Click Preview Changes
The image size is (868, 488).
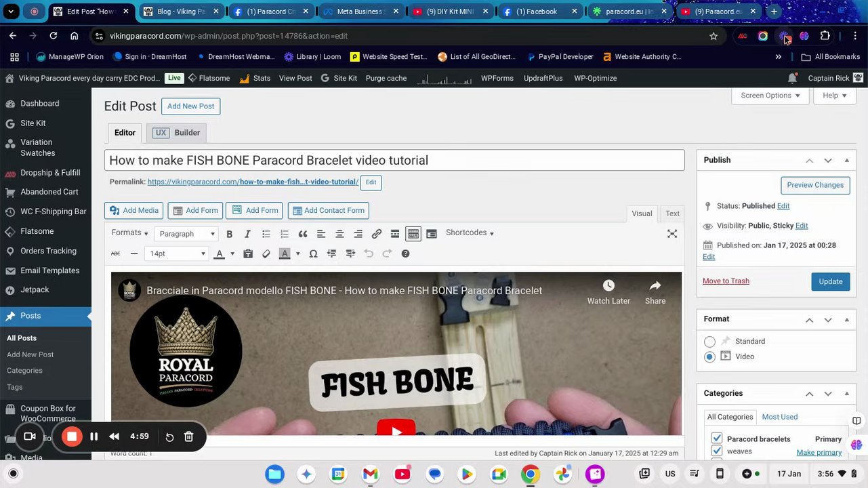point(815,185)
